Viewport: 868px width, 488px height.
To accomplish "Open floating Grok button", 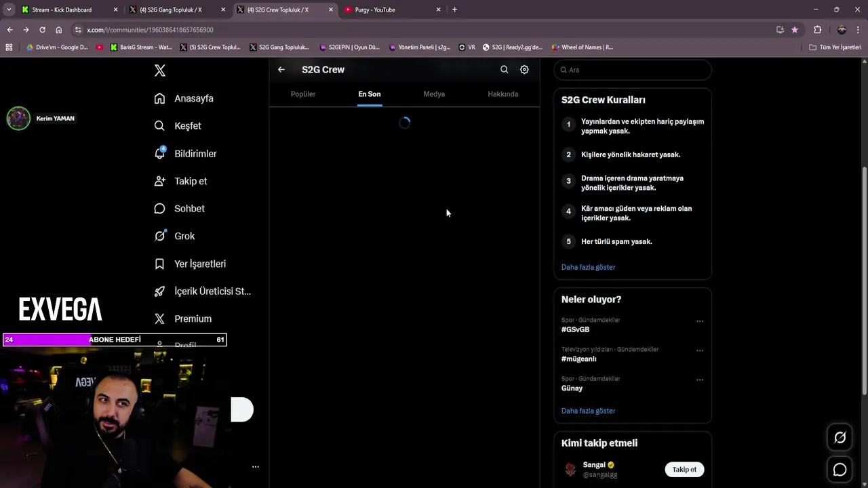I will tap(840, 438).
